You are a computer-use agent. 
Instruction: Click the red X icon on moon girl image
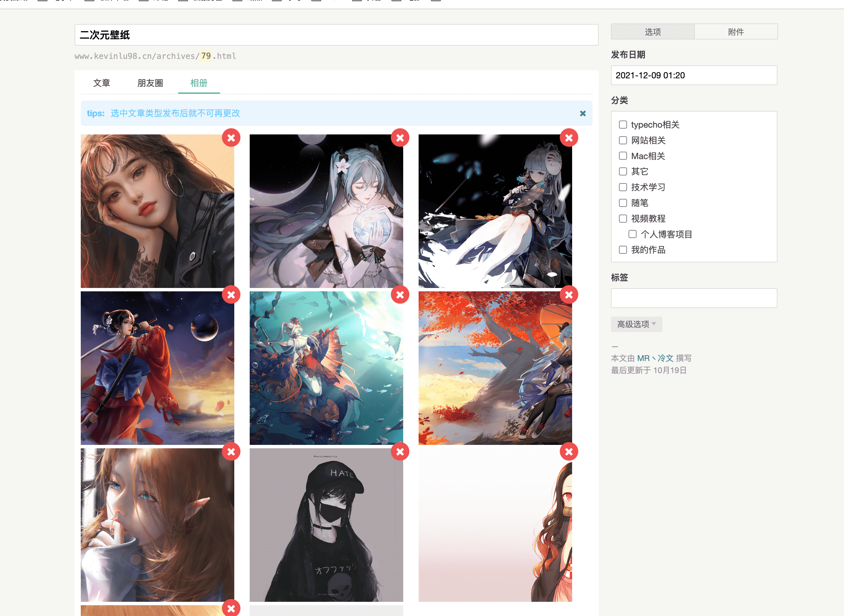[x=400, y=138]
